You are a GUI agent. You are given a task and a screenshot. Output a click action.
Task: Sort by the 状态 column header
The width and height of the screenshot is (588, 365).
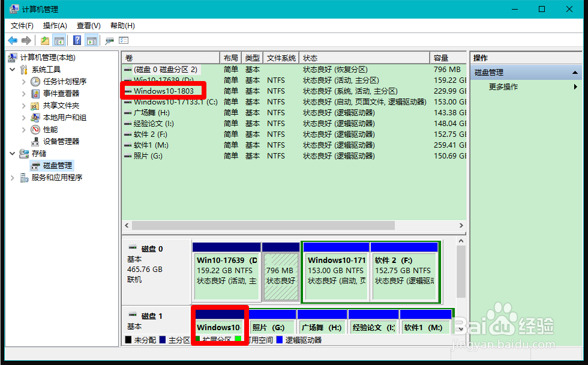[365, 58]
